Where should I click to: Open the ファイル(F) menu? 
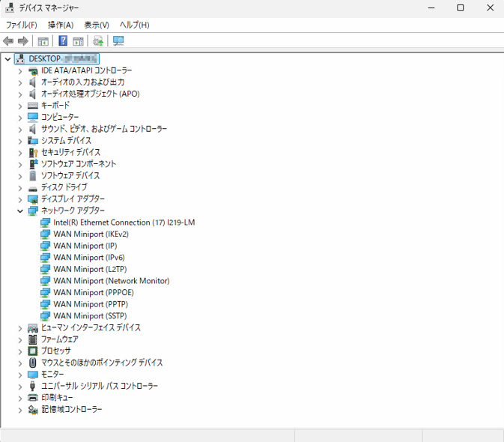pyautogui.click(x=21, y=25)
